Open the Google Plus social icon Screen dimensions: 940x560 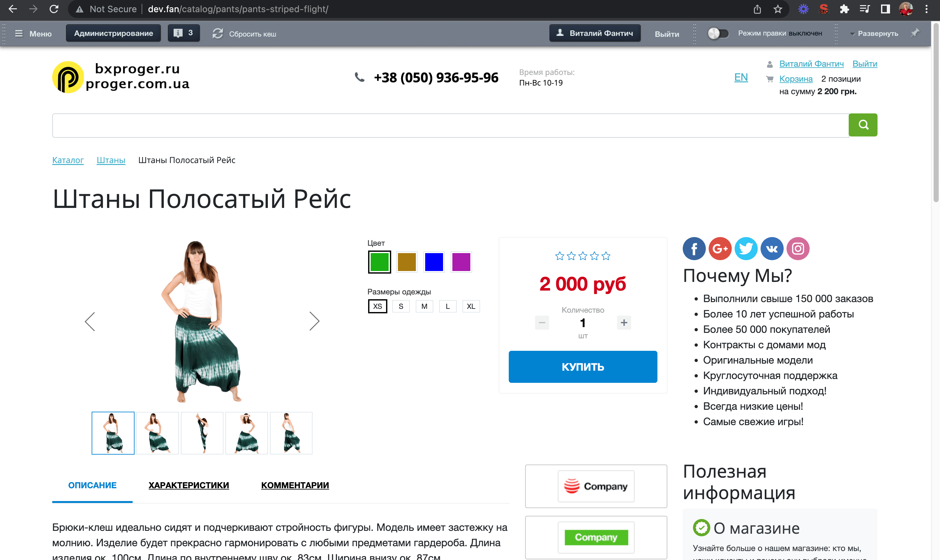tap(720, 248)
